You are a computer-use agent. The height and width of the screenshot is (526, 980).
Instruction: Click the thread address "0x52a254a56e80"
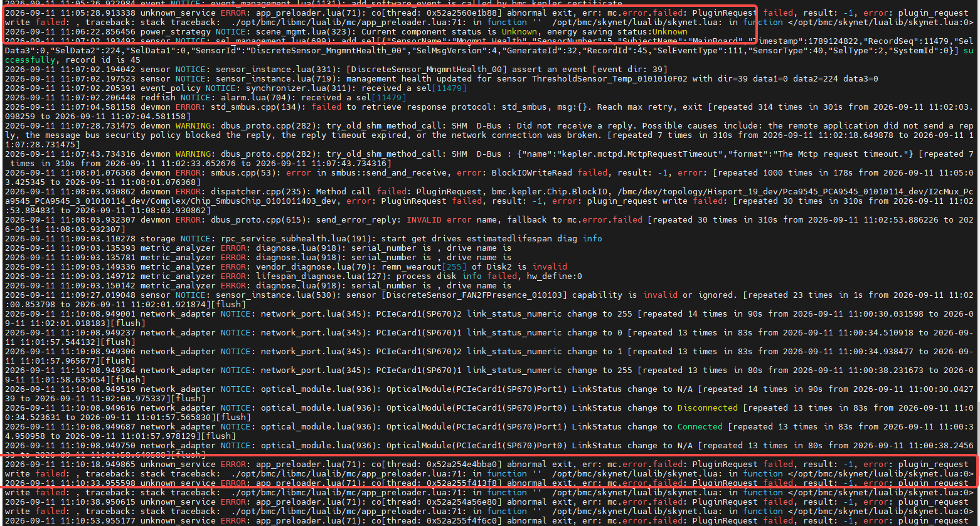click(x=461, y=502)
